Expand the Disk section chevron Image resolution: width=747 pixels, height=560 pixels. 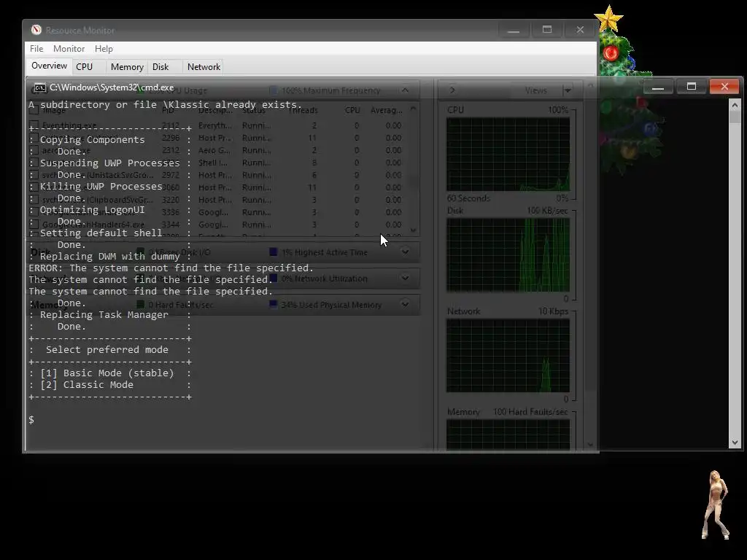coord(405,252)
